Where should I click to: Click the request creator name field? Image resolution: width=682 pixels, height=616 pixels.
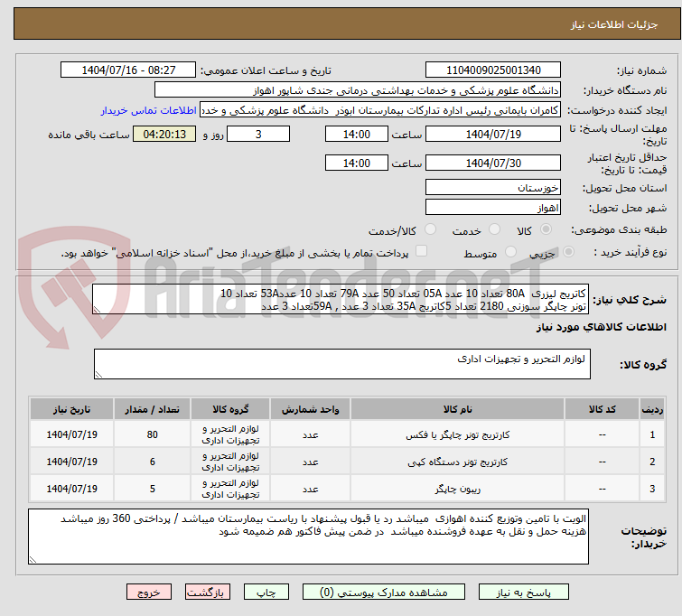coord(380,110)
